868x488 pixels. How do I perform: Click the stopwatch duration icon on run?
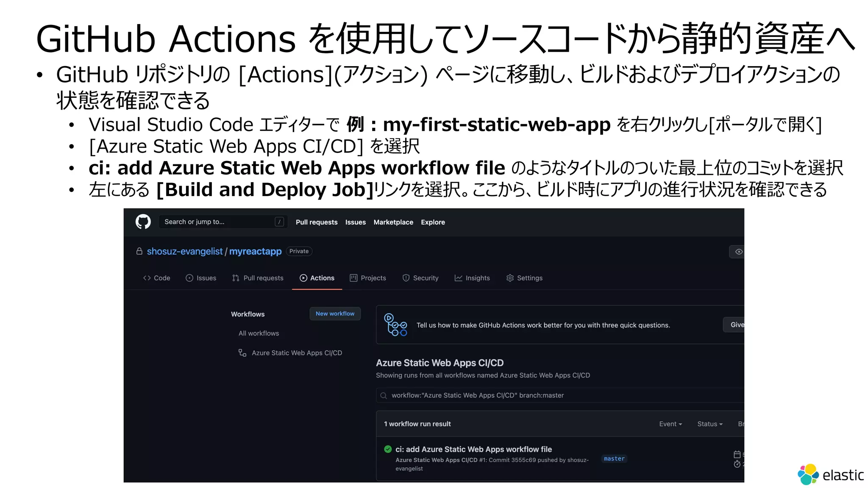(x=737, y=464)
